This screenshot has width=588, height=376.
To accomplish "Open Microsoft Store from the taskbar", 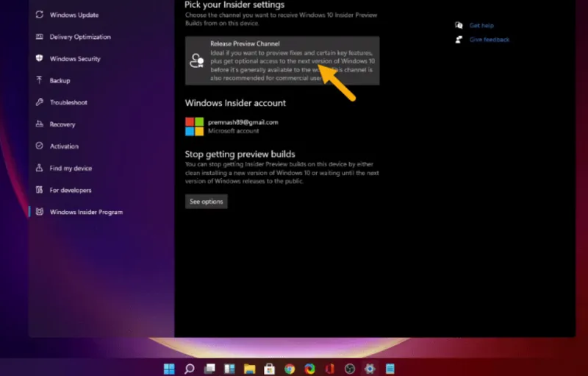I will 269,369.
